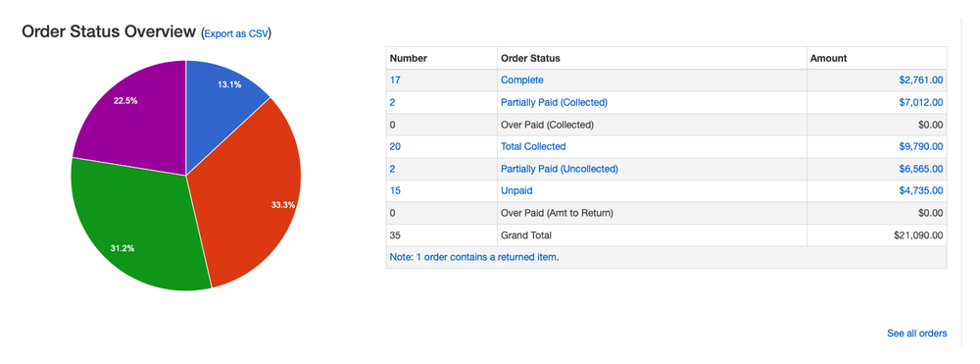Image resolution: width=980 pixels, height=364 pixels.
Task: Open the Total Collected link
Action: [x=533, y=146]
